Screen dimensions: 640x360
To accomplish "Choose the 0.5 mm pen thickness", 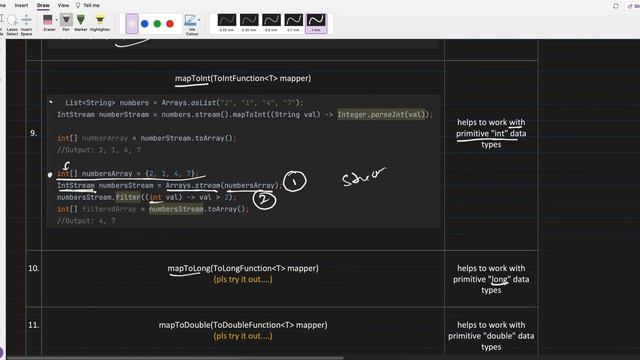I will 271,22.
